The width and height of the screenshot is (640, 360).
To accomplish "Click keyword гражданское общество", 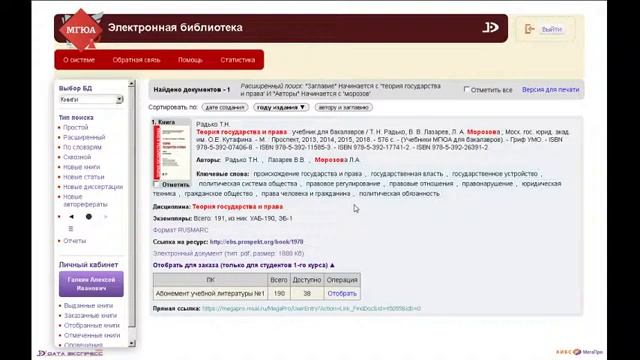I will (x=219, y=193).
